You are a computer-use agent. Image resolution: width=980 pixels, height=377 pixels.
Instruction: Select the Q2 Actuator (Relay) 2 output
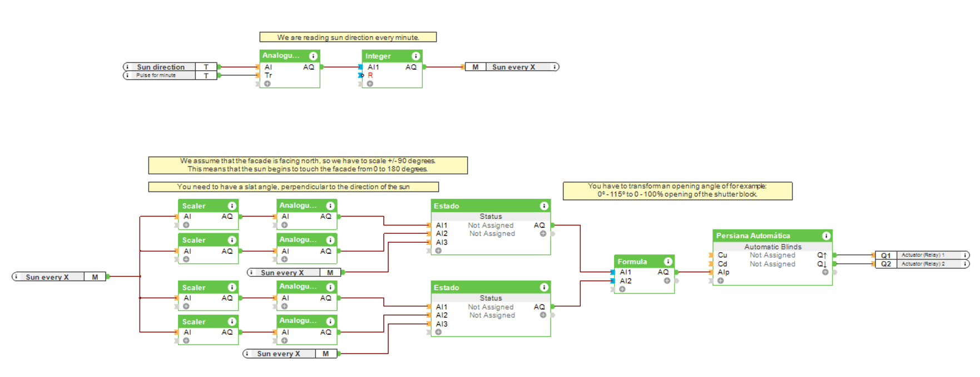922,264
